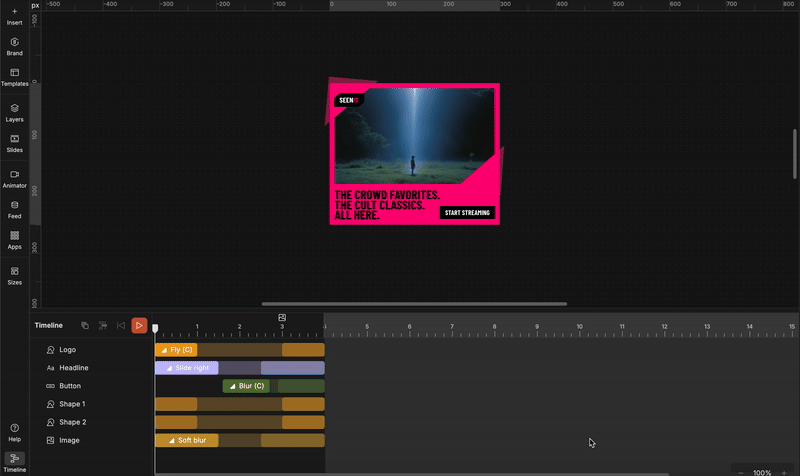800x476 pixels.
Task: Select the Headline layer in timeline
Action: (75, 368)
